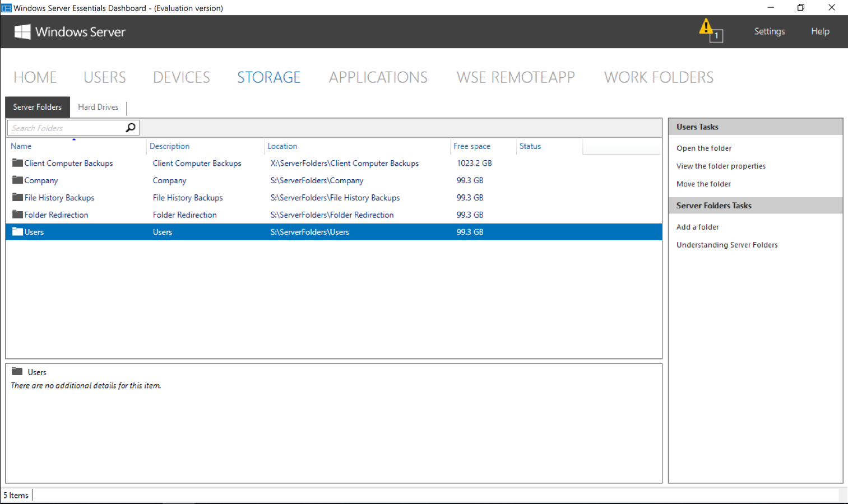Click location X:\ServerFolders\Client Computer Backups
The height and width of the screenshot is (504, 848).
[345, 164]
